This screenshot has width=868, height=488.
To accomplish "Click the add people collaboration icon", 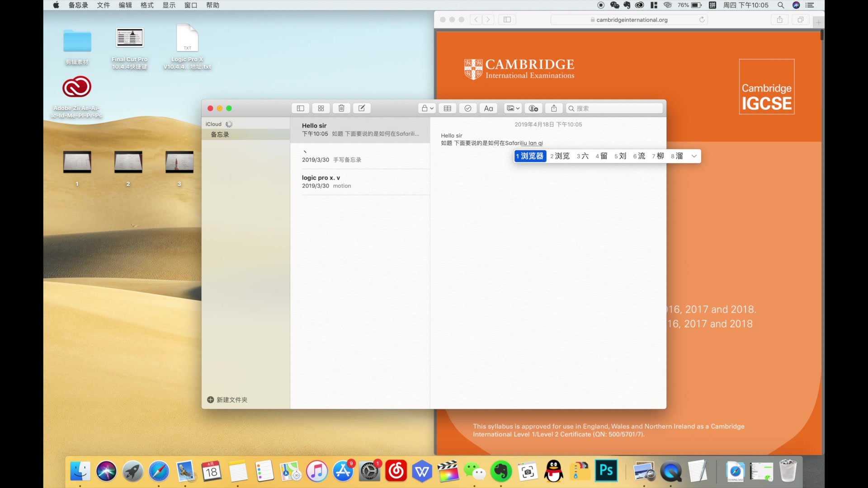I will pyautogui.click(x=533, y=108).
